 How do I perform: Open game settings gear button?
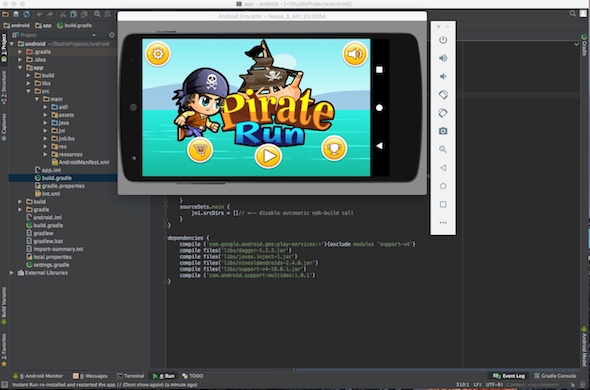(x=158, y=54)
